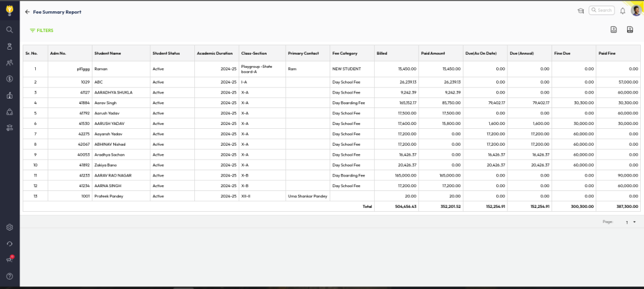644x289 pixels.
Task: Open the two-arrows transfer icon in sidebar
Action: coord(9,128)
